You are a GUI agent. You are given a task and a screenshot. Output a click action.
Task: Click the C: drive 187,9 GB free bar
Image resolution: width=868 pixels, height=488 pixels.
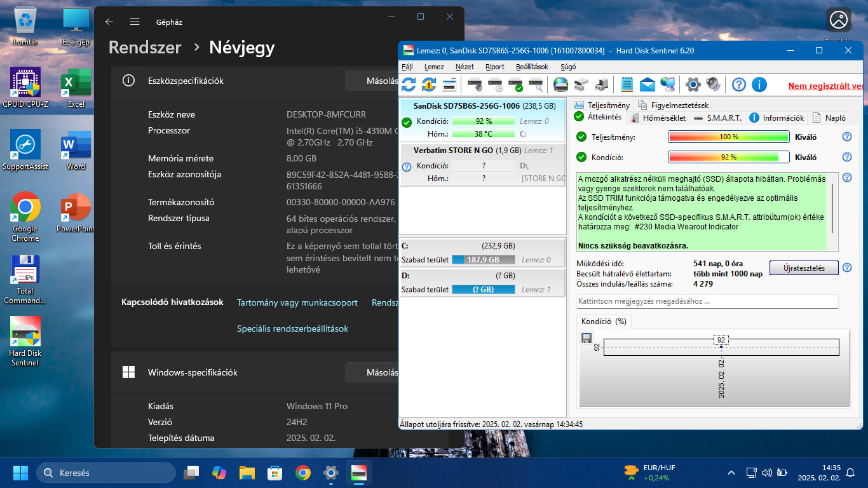[484, 259]
